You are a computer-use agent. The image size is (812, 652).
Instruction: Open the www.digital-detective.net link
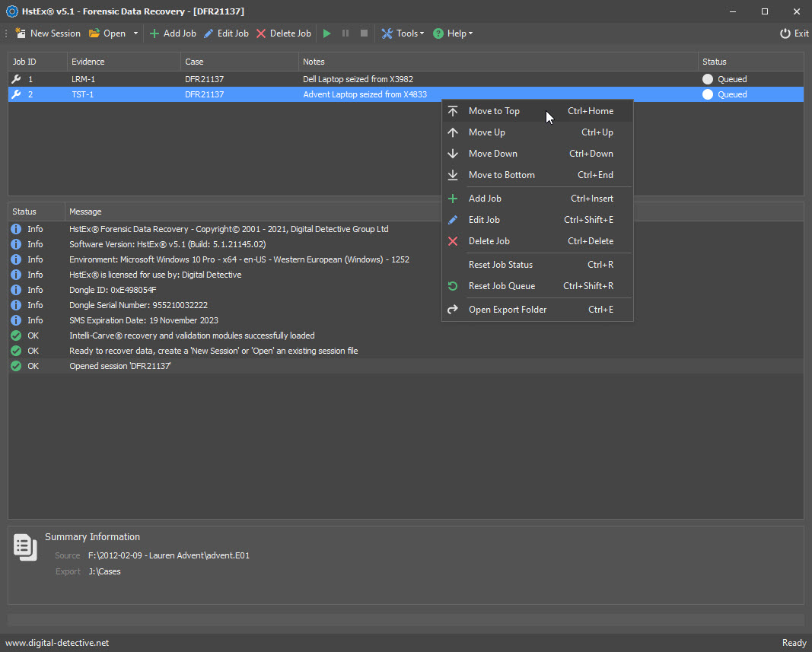click(57, 643)
